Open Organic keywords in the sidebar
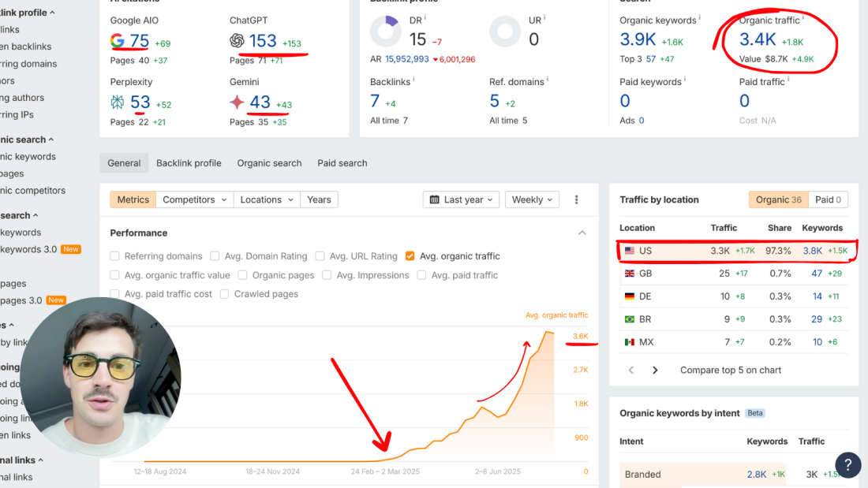 28,157
